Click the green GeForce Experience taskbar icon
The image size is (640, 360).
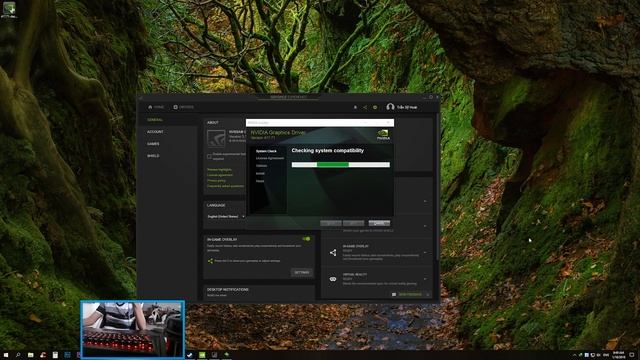tap(202, 355)
